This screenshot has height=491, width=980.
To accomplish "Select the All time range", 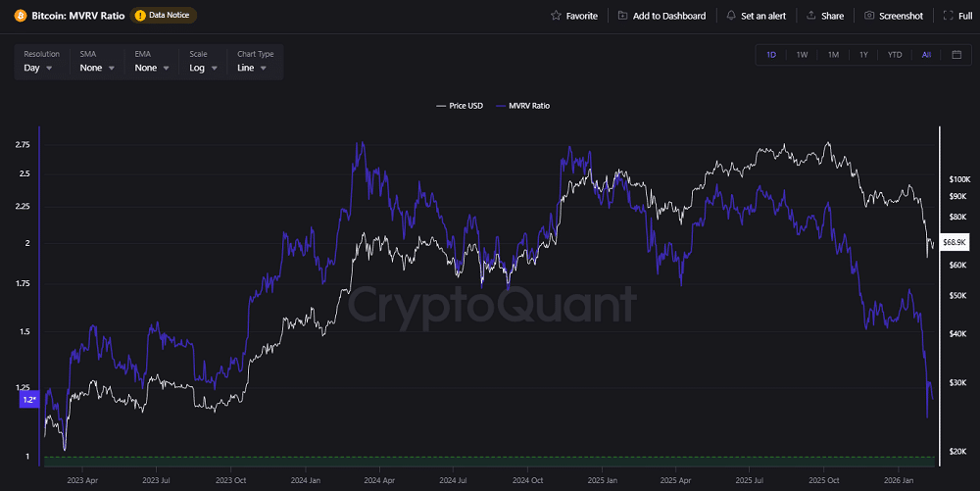I will (x=926, y=55).
